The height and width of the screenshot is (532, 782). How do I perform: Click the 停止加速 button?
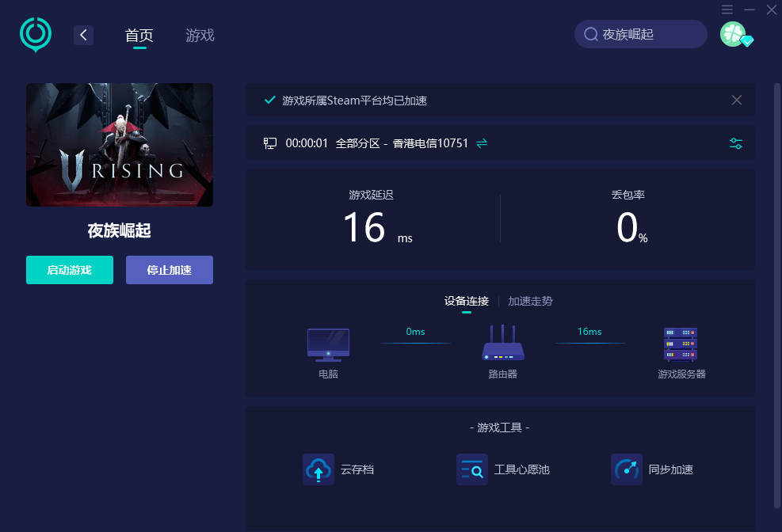click(x=170, y=270)
